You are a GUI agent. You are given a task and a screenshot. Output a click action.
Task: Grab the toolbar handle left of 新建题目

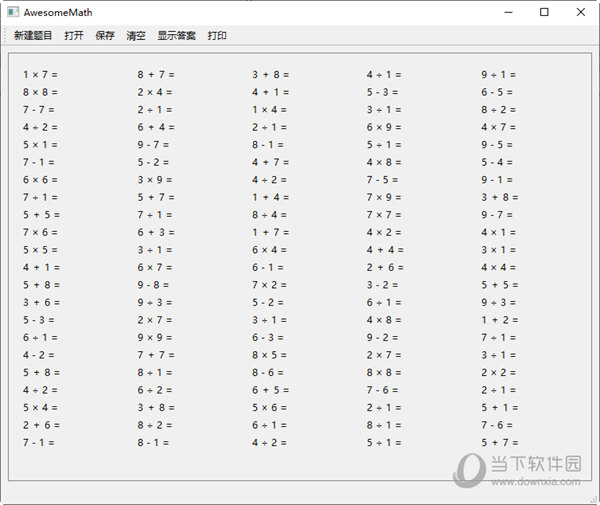(x=5, y=36)
